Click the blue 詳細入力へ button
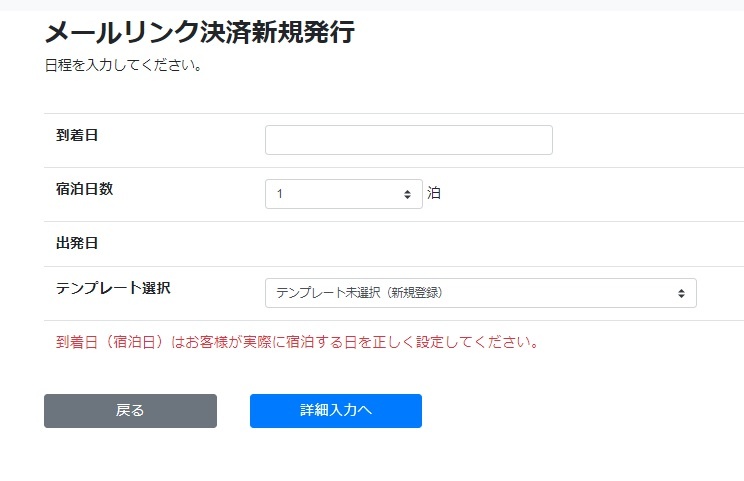Screen dimensions: 744x481 336,411
